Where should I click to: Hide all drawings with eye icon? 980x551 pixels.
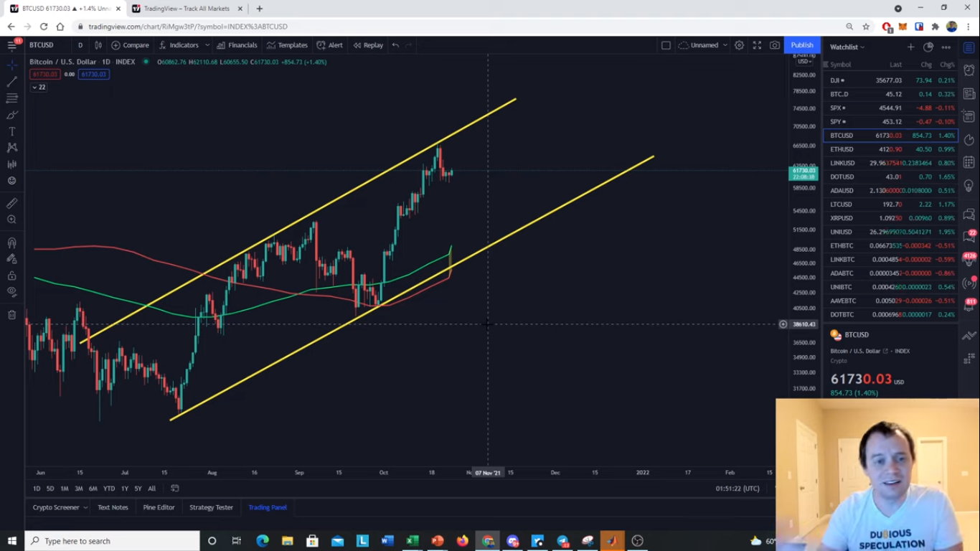pos(11,291)
